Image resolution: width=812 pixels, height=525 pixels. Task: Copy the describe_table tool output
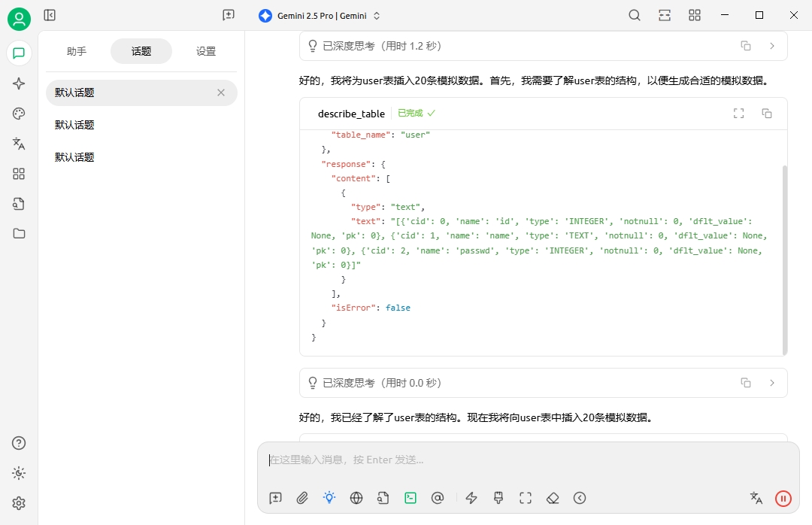click(767, 114)
